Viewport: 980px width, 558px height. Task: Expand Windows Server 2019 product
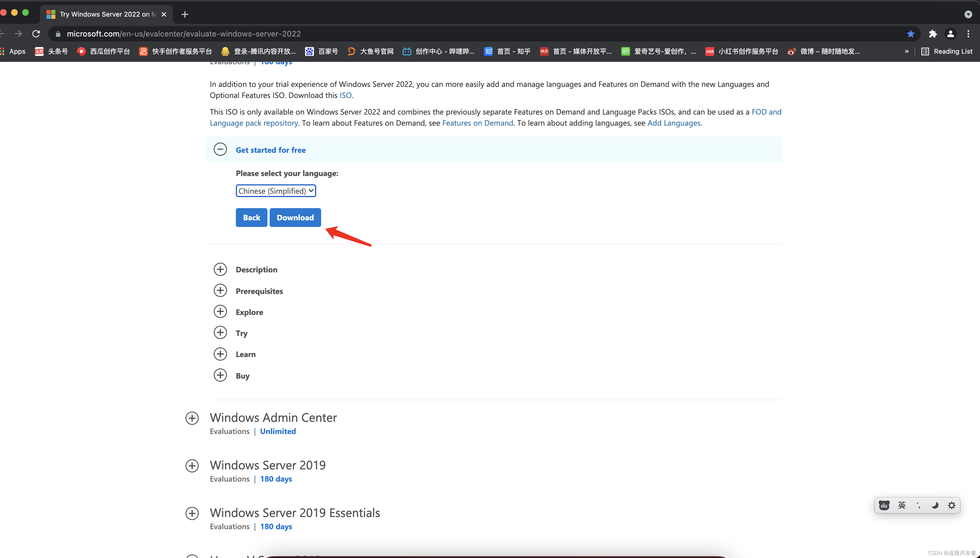192,466
